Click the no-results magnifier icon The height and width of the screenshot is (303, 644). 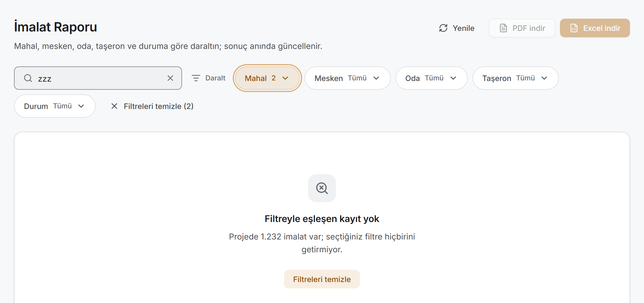click(x=322, y=188)
